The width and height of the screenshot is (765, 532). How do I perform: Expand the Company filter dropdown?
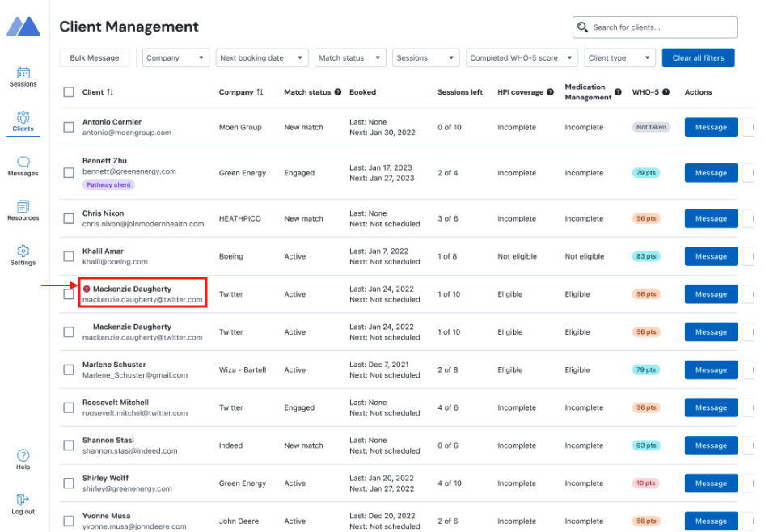click(x=175, y=58)
